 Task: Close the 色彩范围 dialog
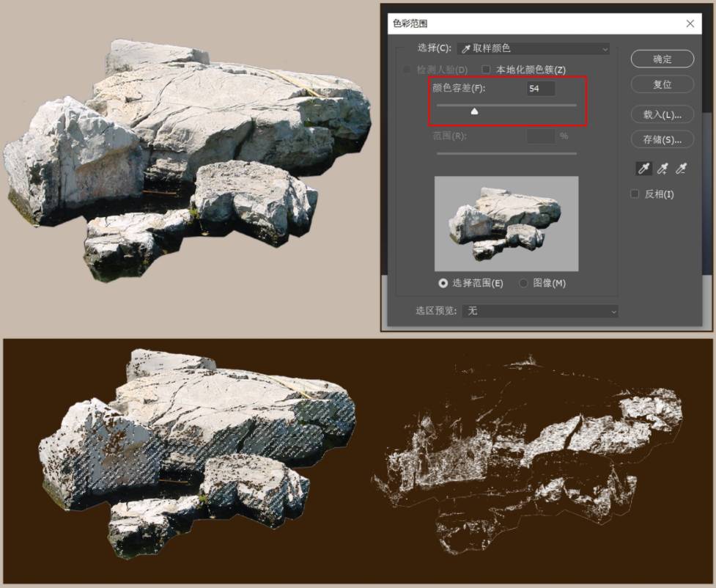click(x=690, y=23)
